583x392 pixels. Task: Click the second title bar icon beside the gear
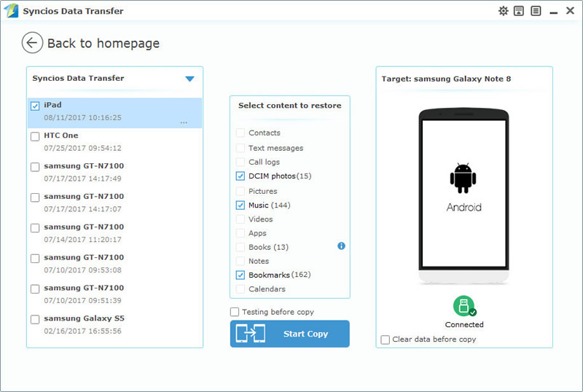click(x=519, y=11)
